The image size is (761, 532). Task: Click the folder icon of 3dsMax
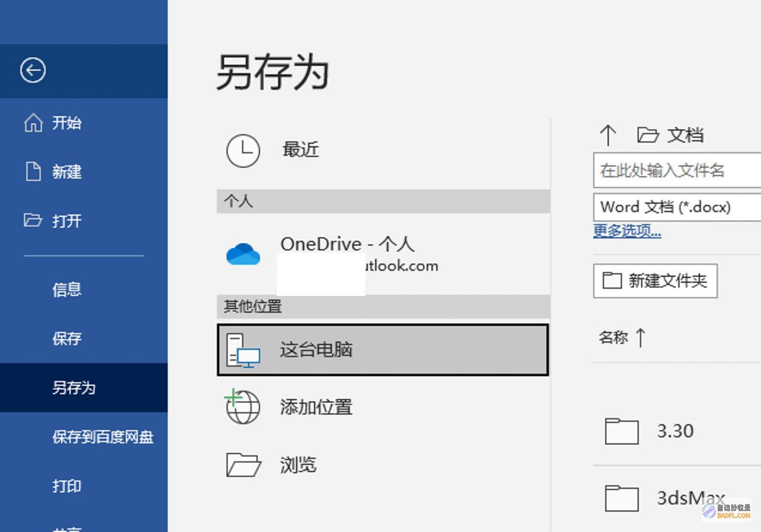pos(622,498)
